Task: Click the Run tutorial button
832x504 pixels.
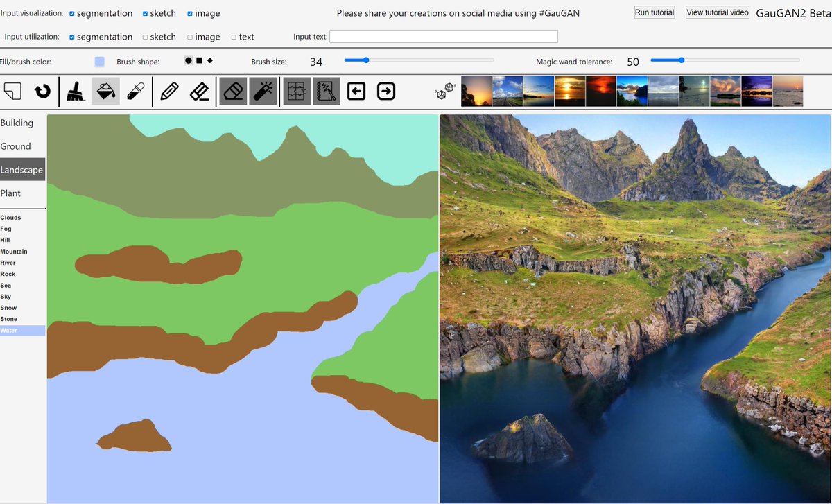Action: coord(655,12)
